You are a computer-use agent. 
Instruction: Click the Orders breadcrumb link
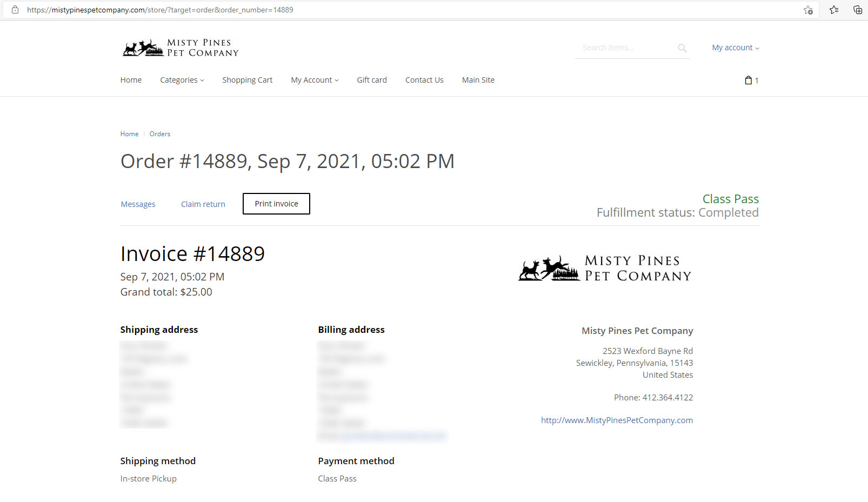click(160, 134)
